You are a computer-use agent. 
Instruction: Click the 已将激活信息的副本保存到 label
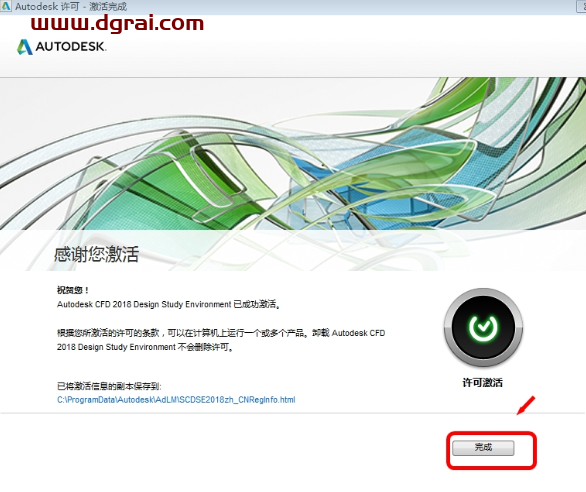coord(109,386)
